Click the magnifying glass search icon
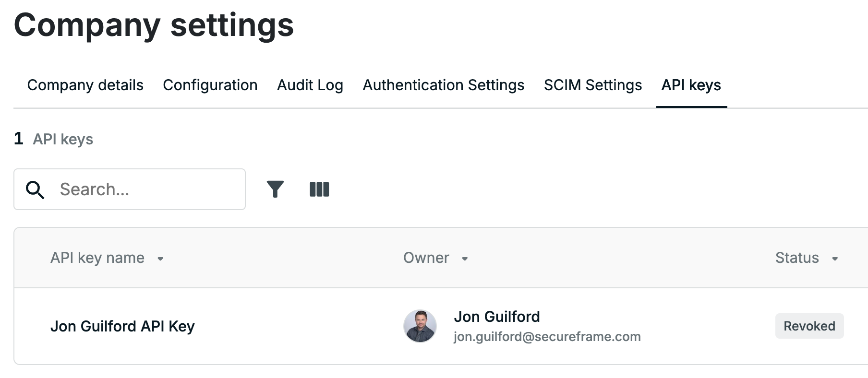This screenshot has width=868, height=378. click(35, 189)
